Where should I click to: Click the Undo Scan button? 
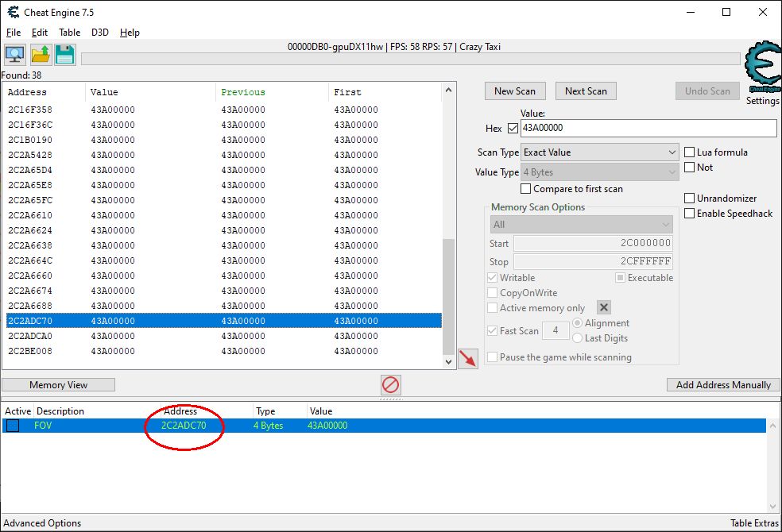707,91
